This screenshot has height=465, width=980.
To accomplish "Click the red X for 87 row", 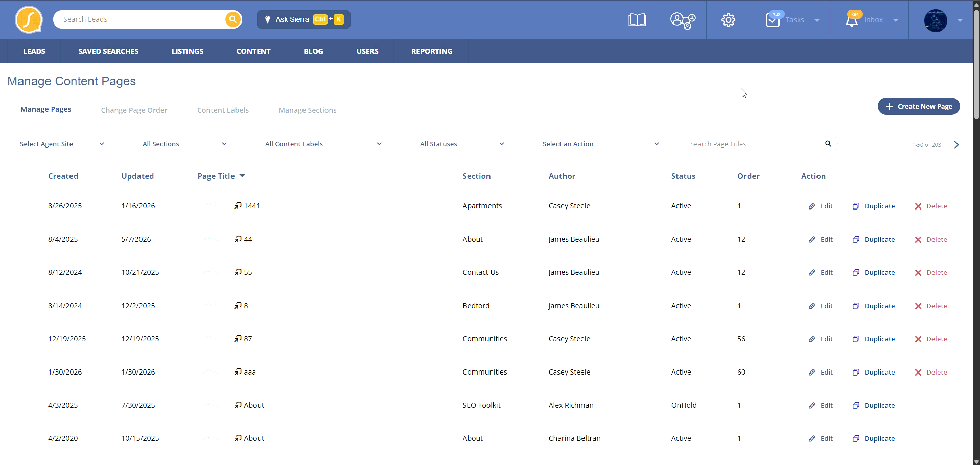I will click(918, 339).
